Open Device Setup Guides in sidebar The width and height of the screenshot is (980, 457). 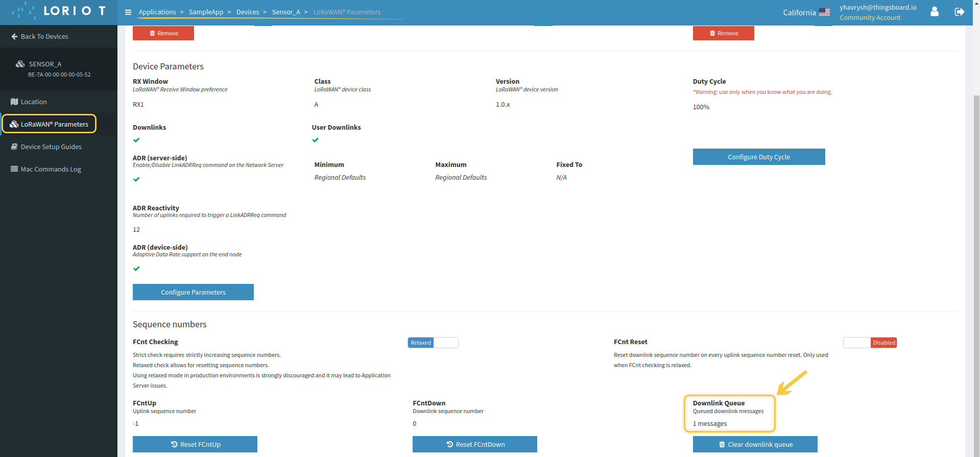[51, 147]
